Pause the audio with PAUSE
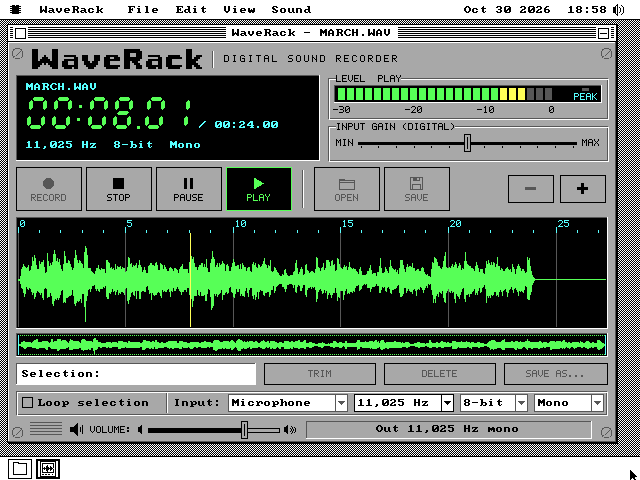 (x=189, y=189)
